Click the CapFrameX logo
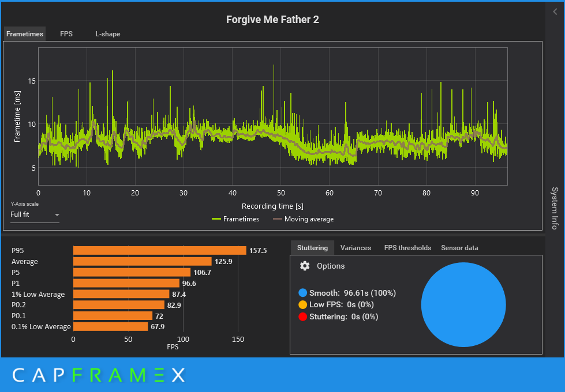This screenshot has width=565, height=392. 99,375
